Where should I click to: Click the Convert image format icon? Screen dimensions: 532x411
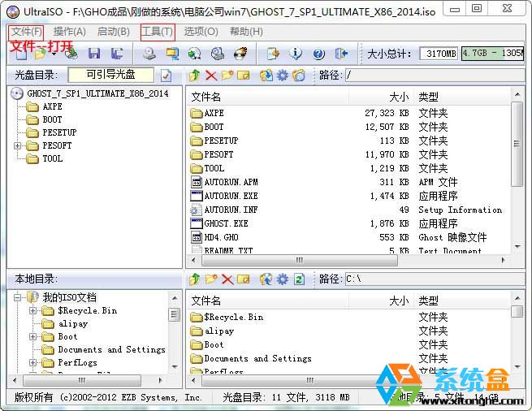point(195,54)
